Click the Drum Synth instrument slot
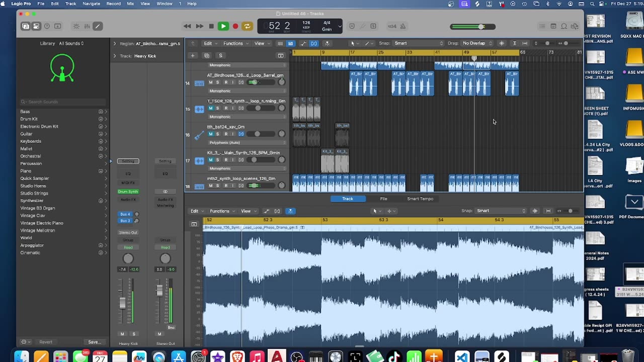Image resolution: width=644 pixels, height=362 pixels. click(x=128, y=192)
